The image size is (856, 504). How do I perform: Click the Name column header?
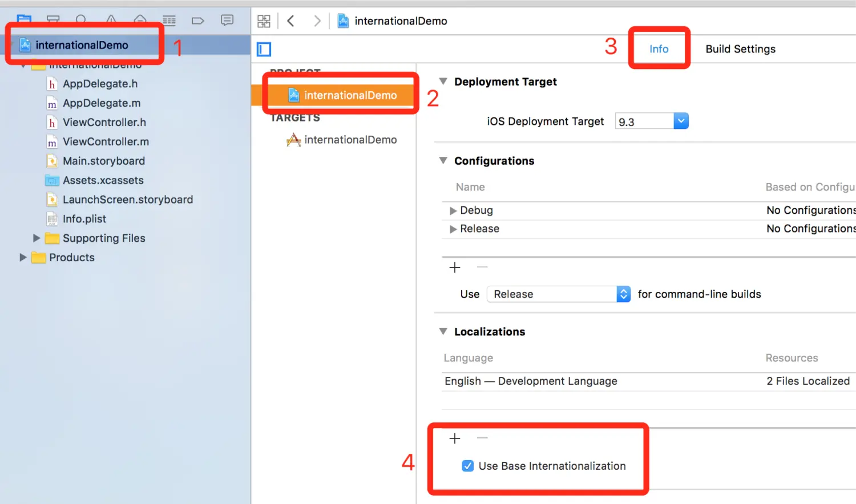470,187
